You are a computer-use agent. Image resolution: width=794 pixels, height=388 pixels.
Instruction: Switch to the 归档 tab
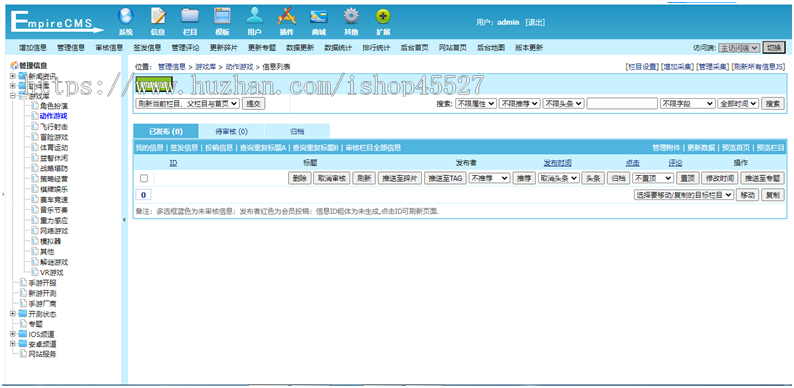pos(297,131)
